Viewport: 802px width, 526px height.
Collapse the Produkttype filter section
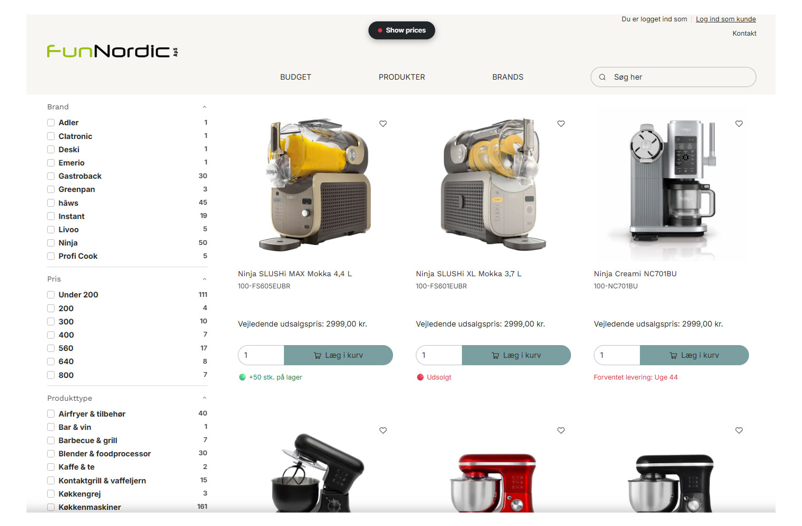pos(204,398)
